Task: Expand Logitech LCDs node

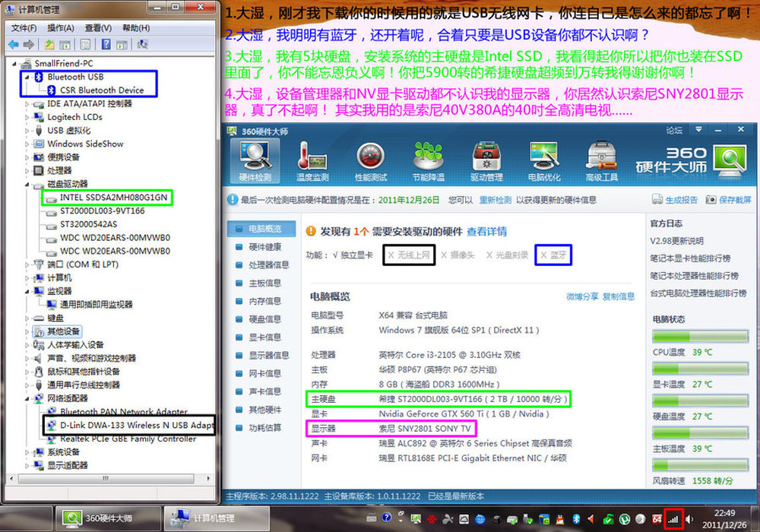Action: 27,117
